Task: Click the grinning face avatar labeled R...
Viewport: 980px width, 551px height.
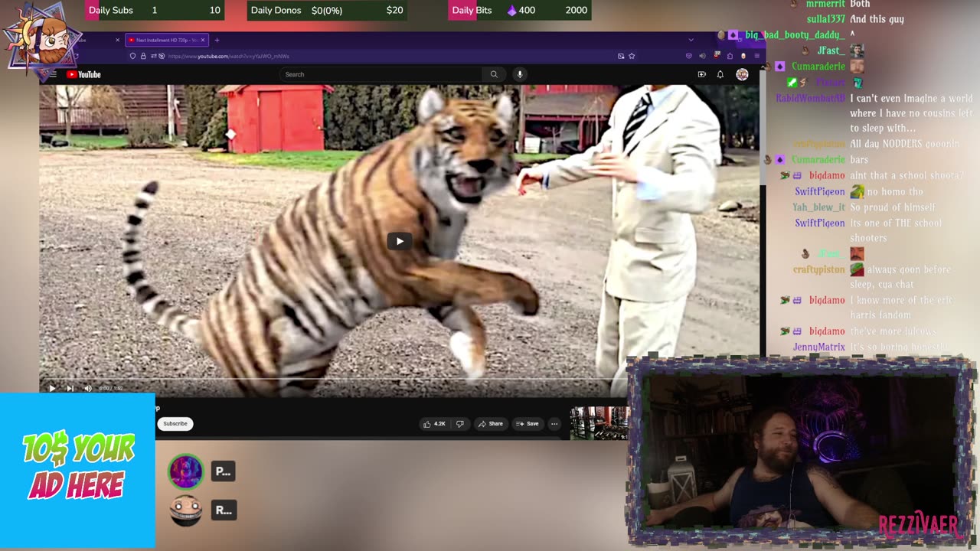Action: pos(186,510)
